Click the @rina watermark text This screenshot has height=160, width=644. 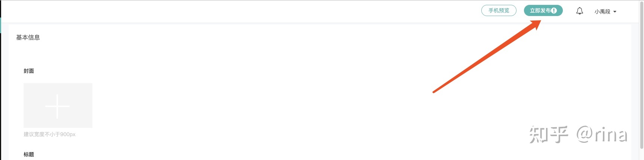[601, 135]
